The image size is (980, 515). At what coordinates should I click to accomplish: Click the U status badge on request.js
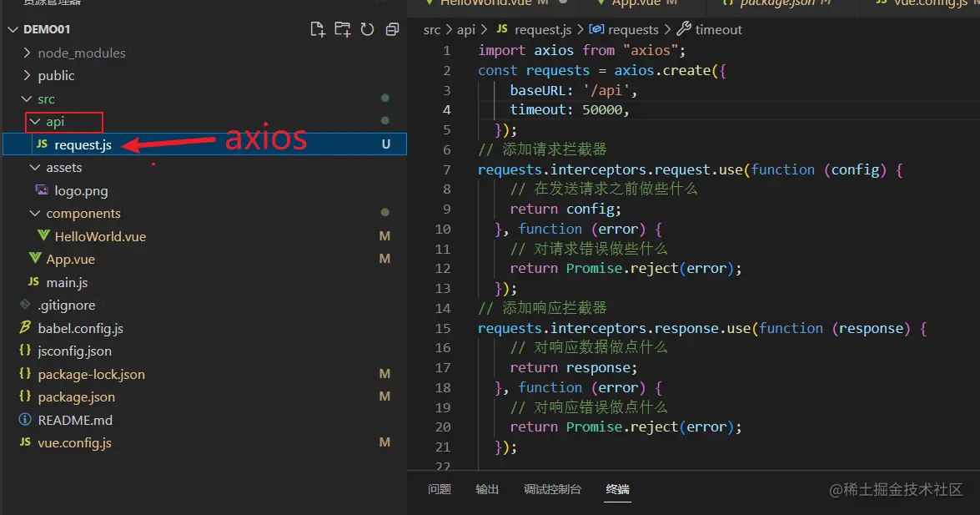(x=385, y=144)
